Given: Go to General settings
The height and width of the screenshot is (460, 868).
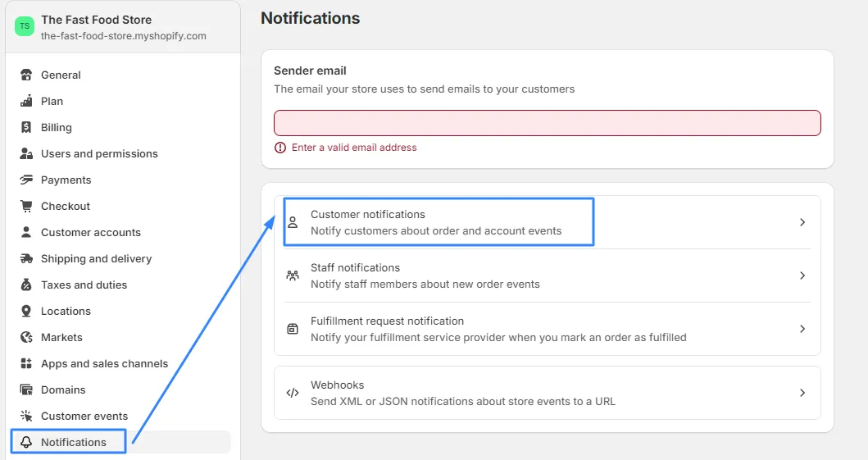Looking at the screenshot, I should coord(61,75).
